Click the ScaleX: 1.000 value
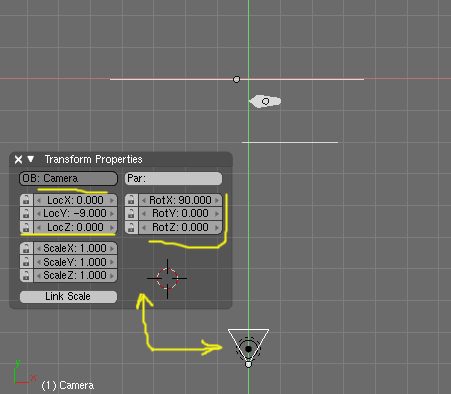The height and width of the screenshot is (394, 451). tap(75, 248)
